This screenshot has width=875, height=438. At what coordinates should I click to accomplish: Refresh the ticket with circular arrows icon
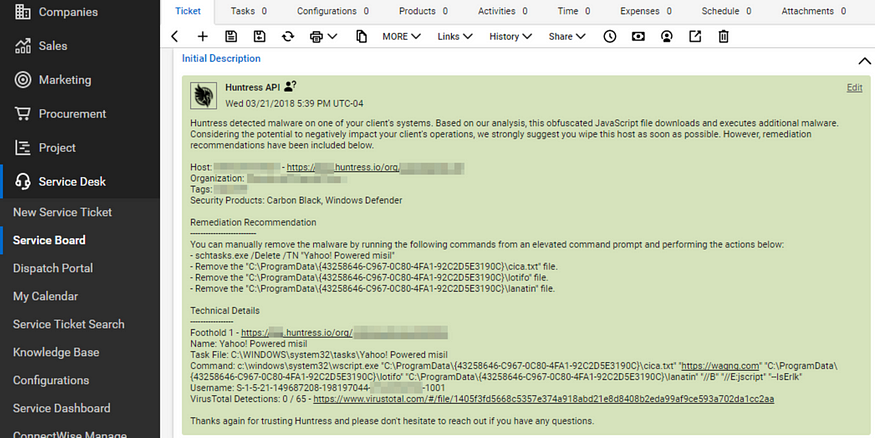point(288,36)
